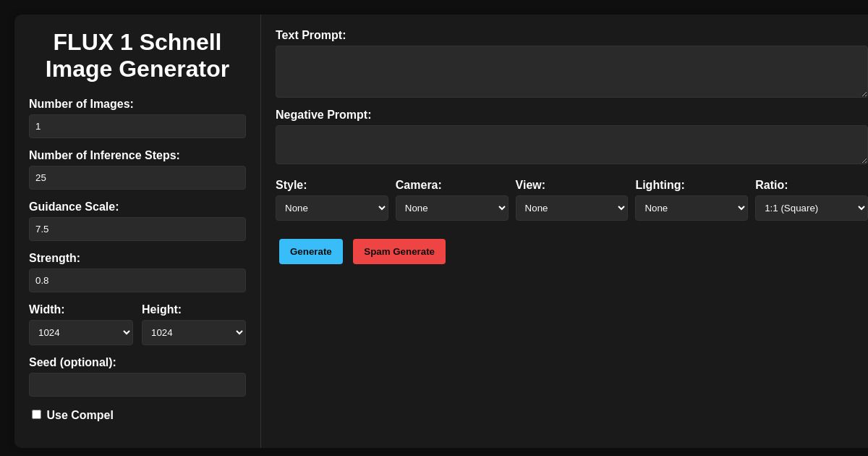Screen dimensions: 868x456
Task: Click the Negative Prompt resize handle
Action: tap(863, 160)
